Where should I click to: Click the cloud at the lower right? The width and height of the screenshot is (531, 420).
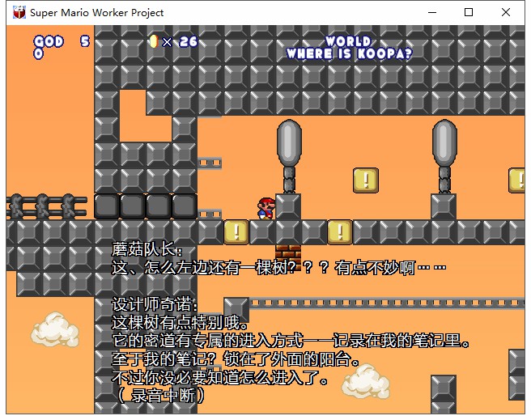pos(366,382)
